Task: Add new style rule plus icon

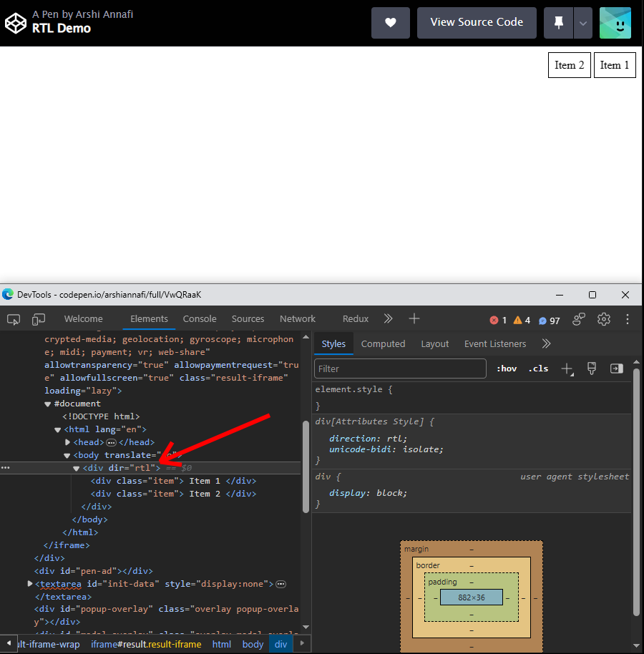Action: [567, 369]
